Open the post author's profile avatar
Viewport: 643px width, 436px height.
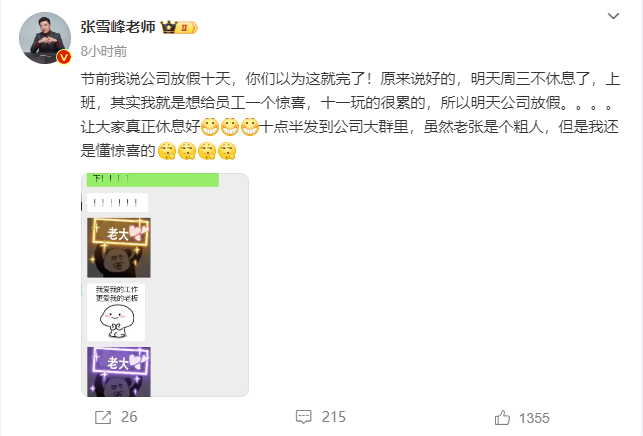pyautogui.click(x=45, y=38)
